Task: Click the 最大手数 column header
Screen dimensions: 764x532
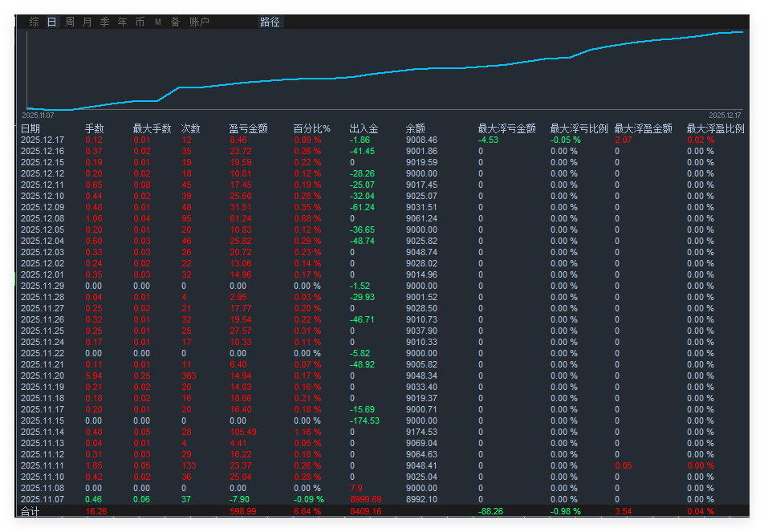Action: tap(152, 128)
